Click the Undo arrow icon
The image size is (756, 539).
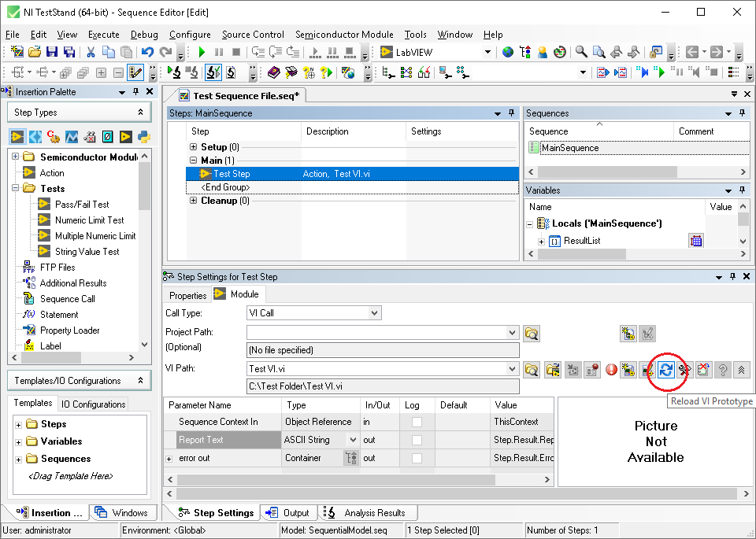pyautogui.click(x=147, y=52)
